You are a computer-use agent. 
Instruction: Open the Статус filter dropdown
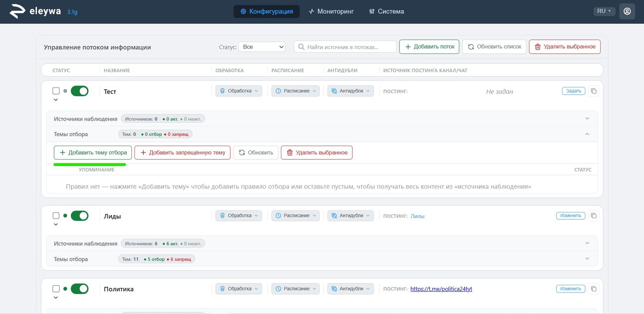(262, 47)
